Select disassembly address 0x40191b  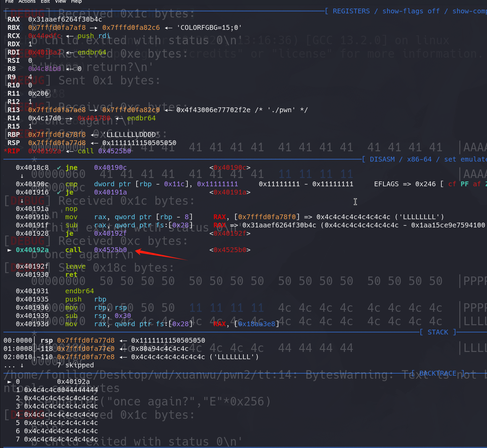[32, 217]
